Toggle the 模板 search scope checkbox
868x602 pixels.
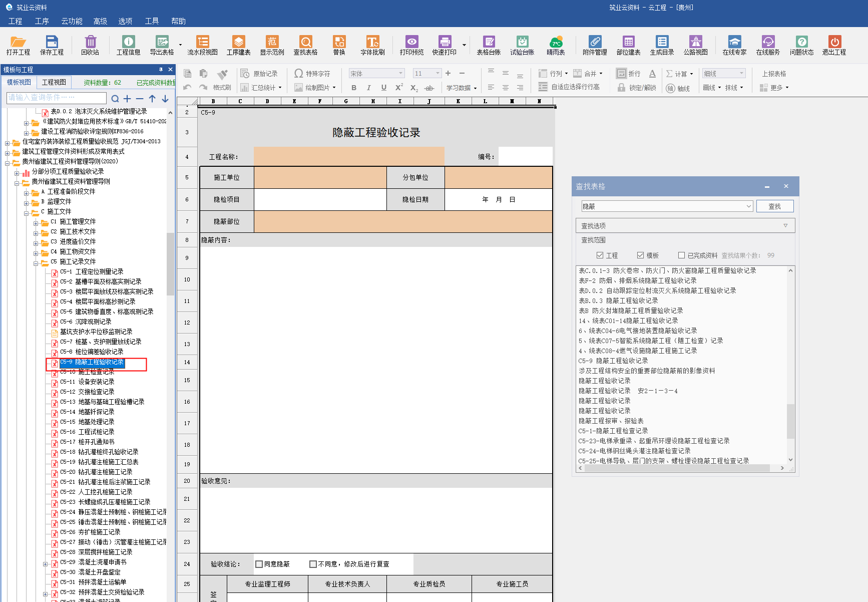point(640,255)
